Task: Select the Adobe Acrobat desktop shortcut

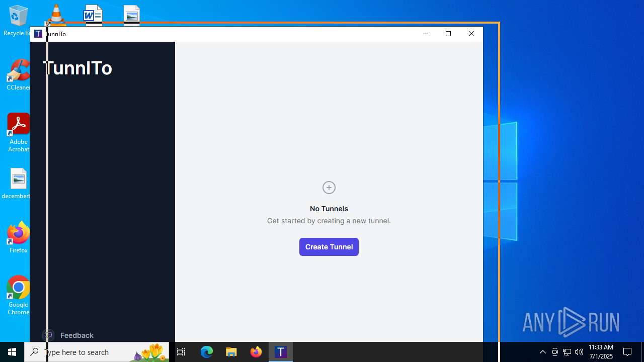Action: [18, 133]
